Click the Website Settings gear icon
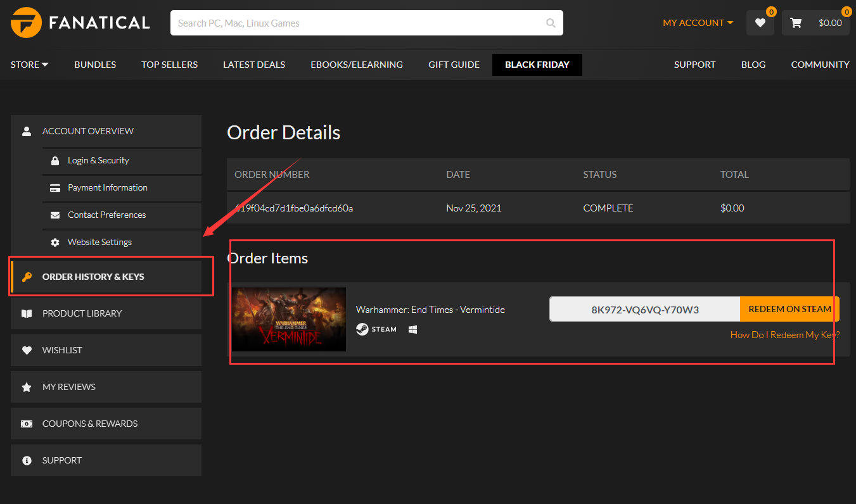 (55, 243)
